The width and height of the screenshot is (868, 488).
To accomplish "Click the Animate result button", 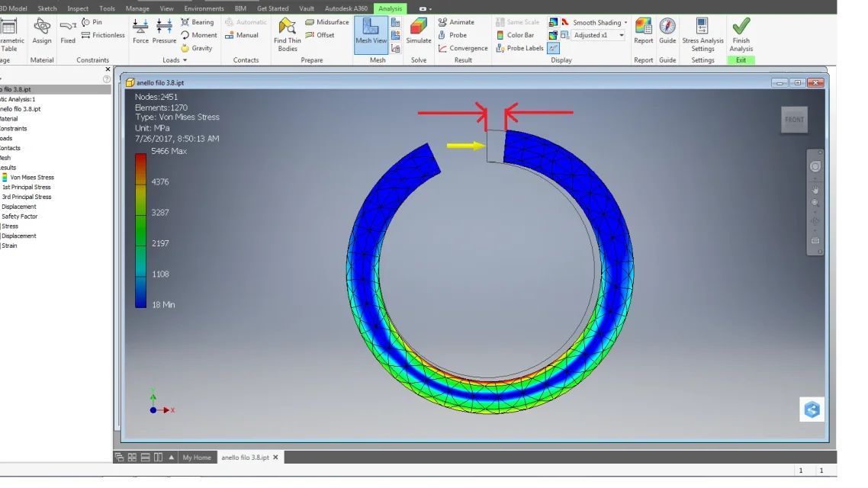I will click(456, 22).
